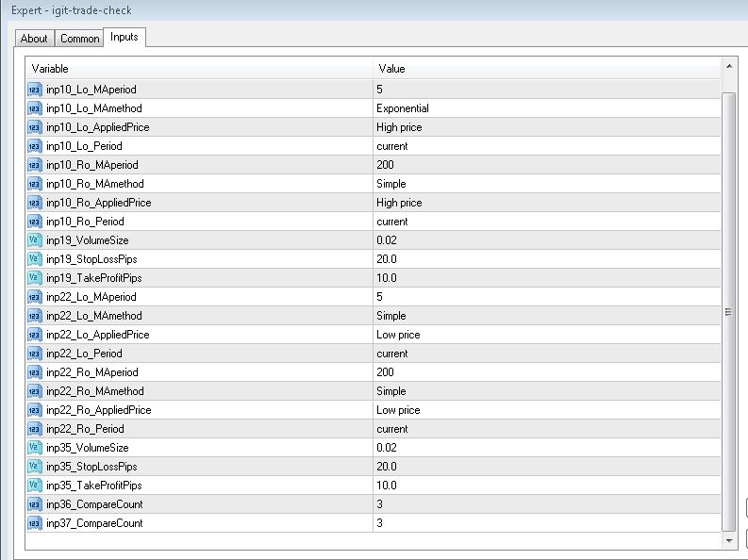Click the icon beside inp37_CompareCount
This screenshot has height=560, width=748.
pos(35,523)
